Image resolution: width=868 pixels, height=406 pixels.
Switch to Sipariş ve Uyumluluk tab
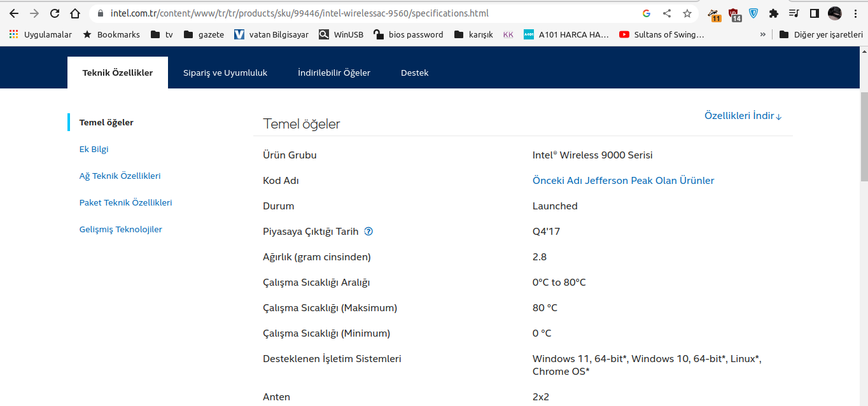225,73
